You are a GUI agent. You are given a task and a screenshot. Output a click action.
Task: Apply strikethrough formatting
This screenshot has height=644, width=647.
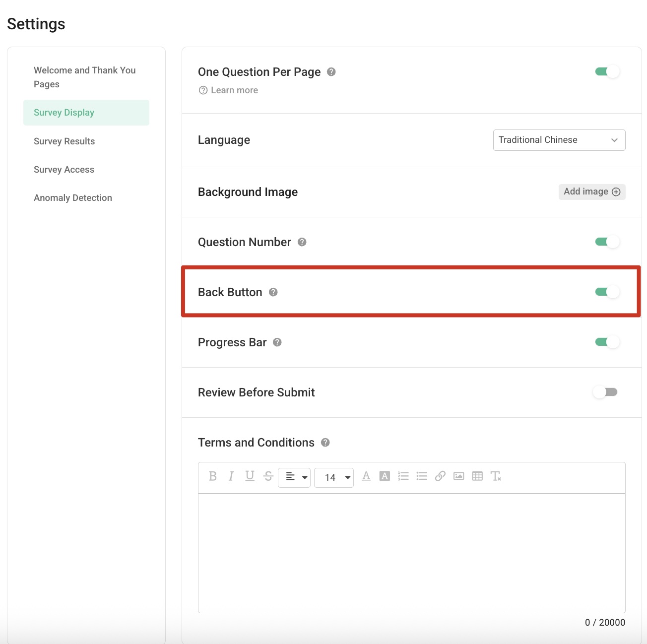pyautogui.click(x=268, y=477)
